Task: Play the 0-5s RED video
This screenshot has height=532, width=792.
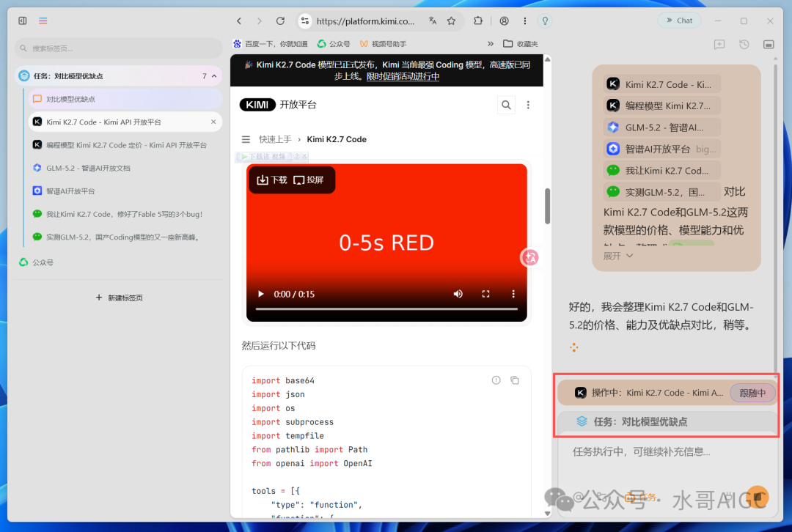Action: click(x=260, y=294)
